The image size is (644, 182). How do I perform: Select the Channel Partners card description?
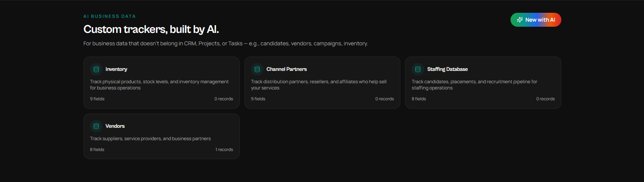point(319,85)
